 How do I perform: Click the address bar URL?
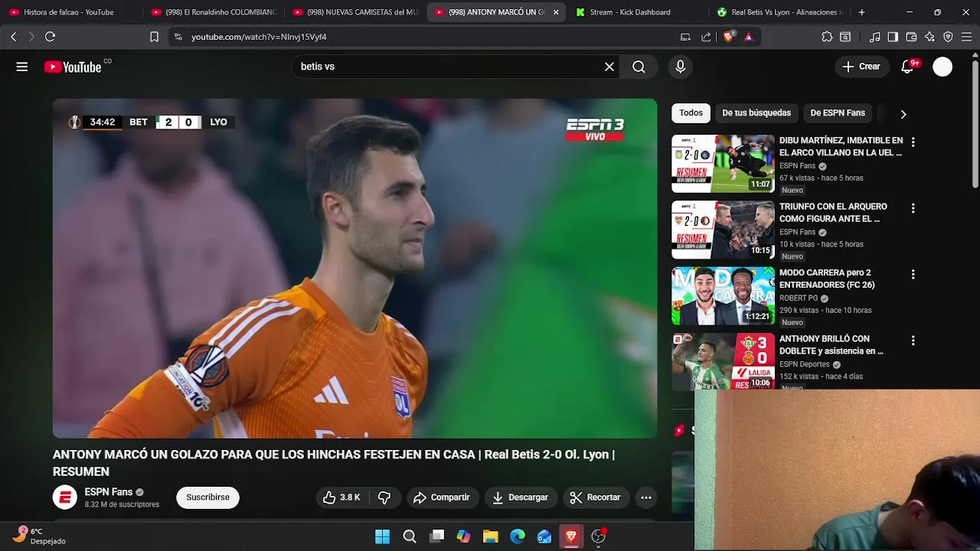click(259, 37)
